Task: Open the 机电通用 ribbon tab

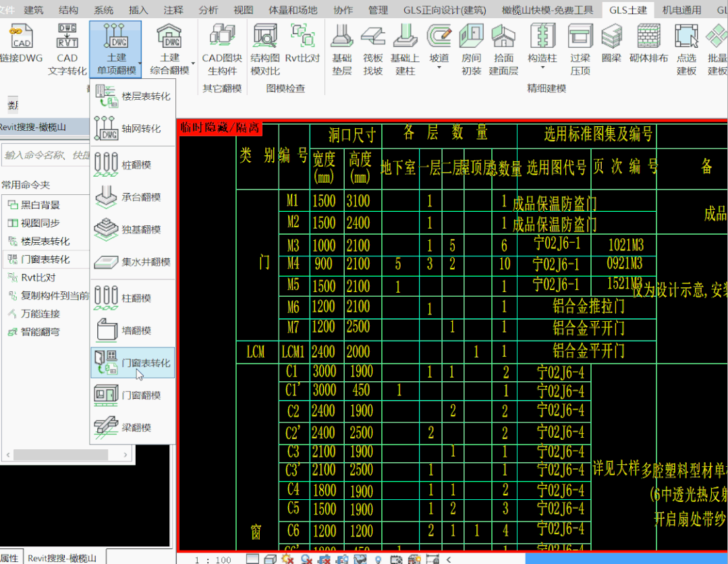Action: (681, 9)
